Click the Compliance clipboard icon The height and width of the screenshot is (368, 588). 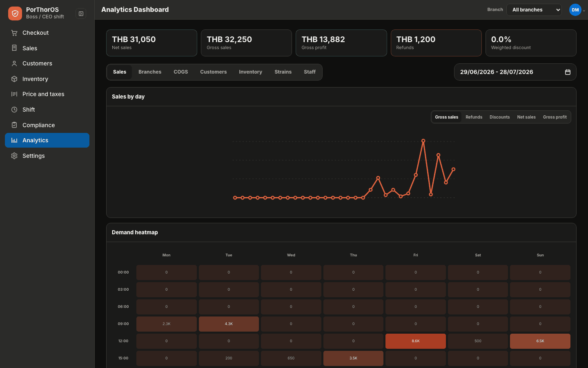click(14, 125)
